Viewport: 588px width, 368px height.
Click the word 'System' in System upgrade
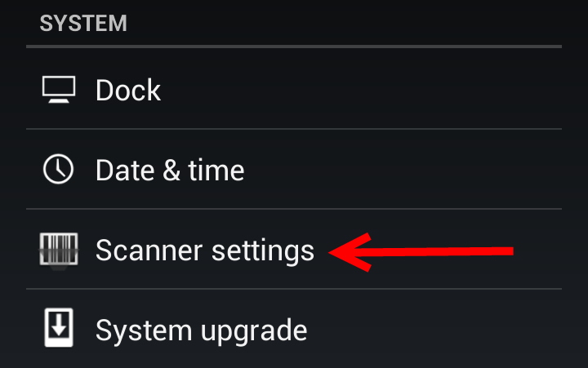pyautogui.click(x=144, y=331)
